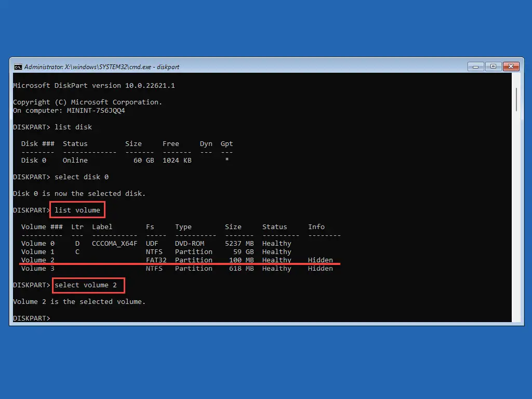The image size is (532, 399).
Task: Click the '59 GB' size value
Action: point(243,252)
